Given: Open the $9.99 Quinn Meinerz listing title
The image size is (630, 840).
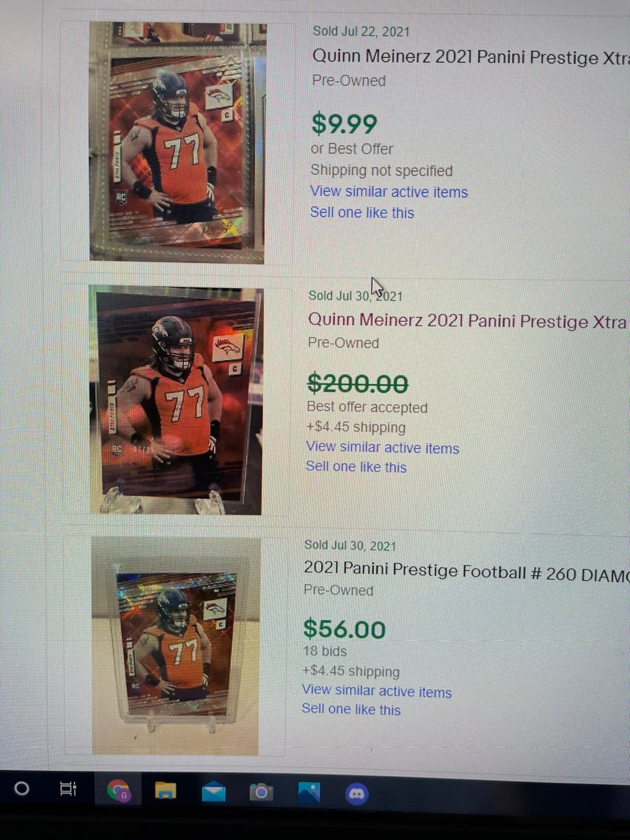Looking at the screenshot, I should pyautogui.click(x=471, y=57).
